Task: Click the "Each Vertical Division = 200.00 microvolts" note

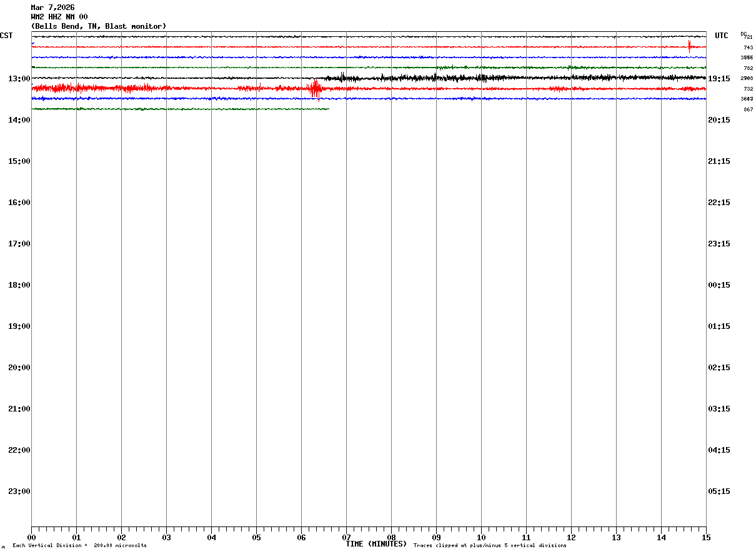Action: [80, 546]
